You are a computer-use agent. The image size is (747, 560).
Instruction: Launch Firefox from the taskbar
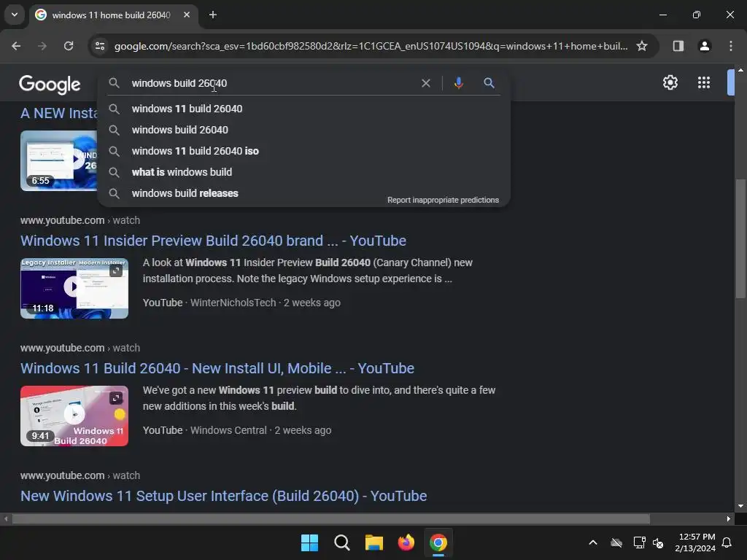tap(406, 542)
